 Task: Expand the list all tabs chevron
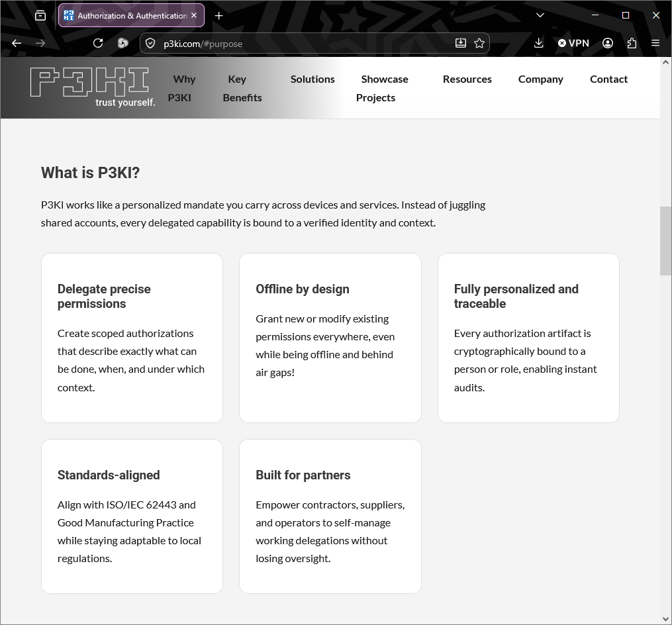point(540,15)
